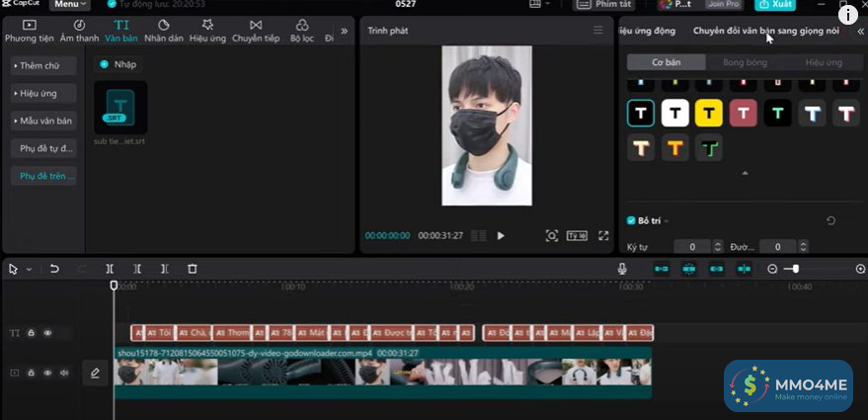Mute the main video track audio
Screen dimensions: 868x420
[x=64, y=373]
